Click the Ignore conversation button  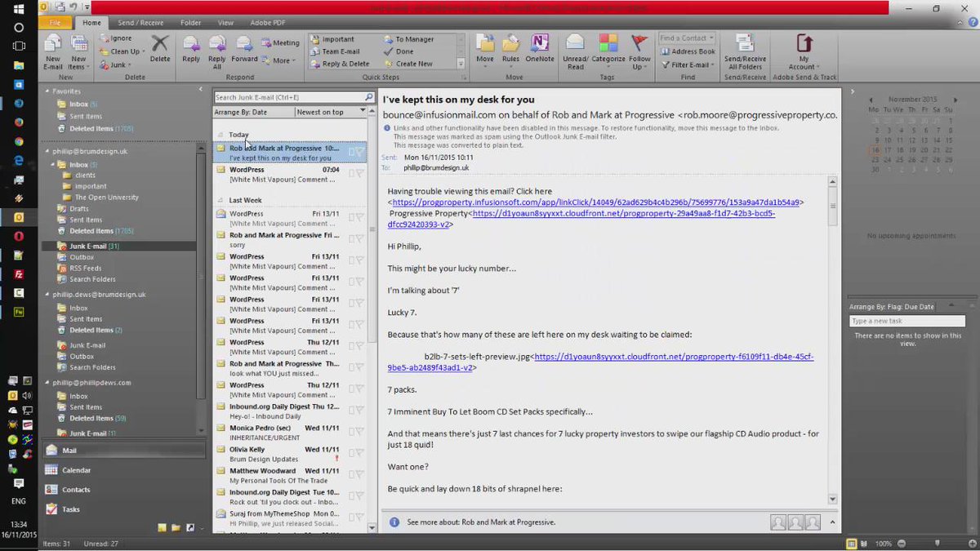(x=115, y=38)
